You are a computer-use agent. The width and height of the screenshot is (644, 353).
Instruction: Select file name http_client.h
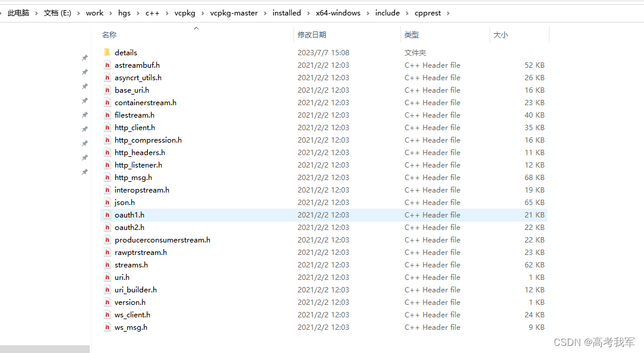pos(135,127)
